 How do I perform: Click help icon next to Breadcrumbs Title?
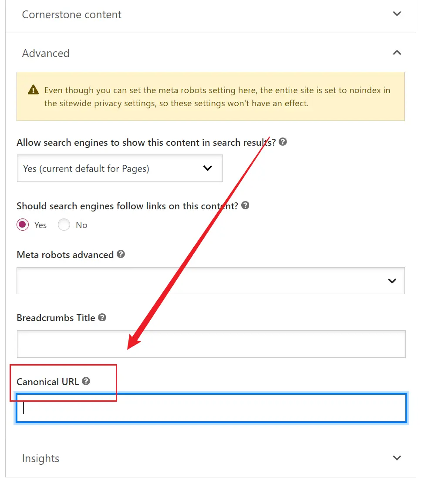click(102, 317)
